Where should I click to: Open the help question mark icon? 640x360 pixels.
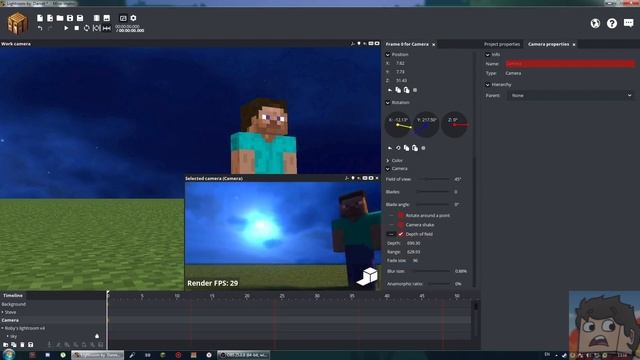point(612,23)
